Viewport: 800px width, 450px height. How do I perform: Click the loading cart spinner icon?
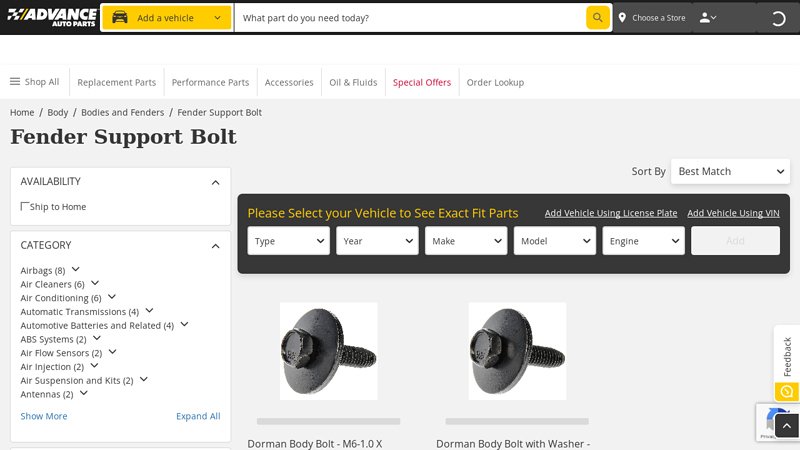(x=778, y=19)
